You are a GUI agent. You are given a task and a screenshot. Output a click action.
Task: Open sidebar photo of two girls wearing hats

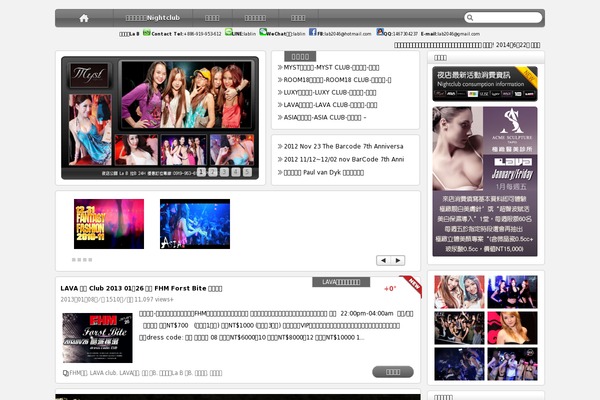point(459,292)
